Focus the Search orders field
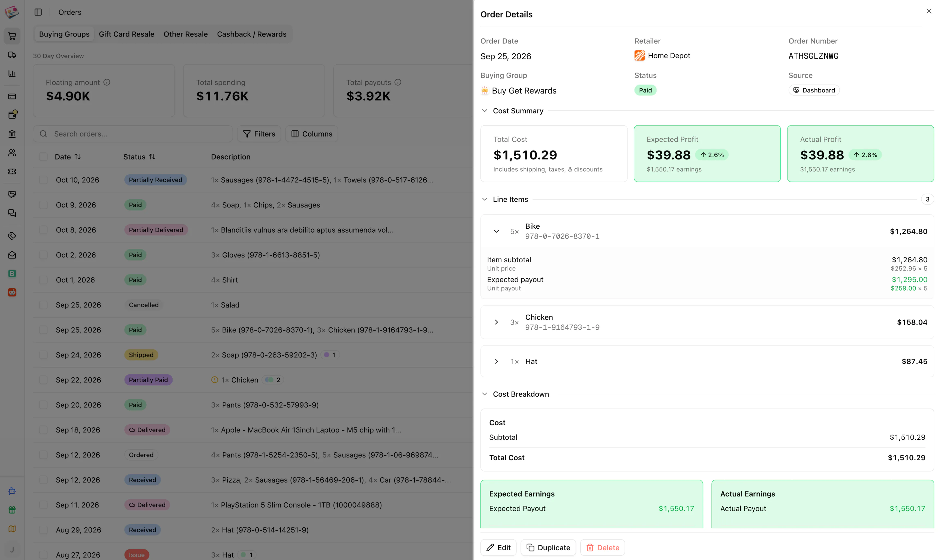Image resolution: width=938 pixels, height=560 pixels. 133,134
